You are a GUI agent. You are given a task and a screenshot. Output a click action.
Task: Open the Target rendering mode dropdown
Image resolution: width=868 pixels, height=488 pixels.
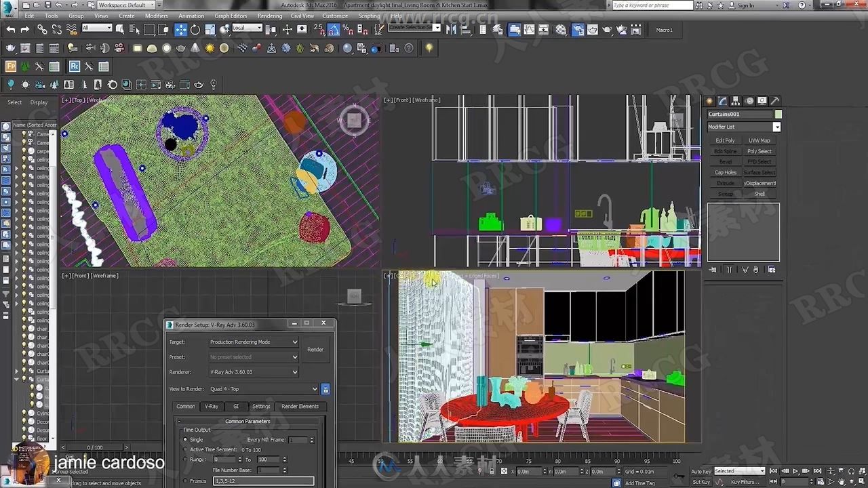pos(254,342)
